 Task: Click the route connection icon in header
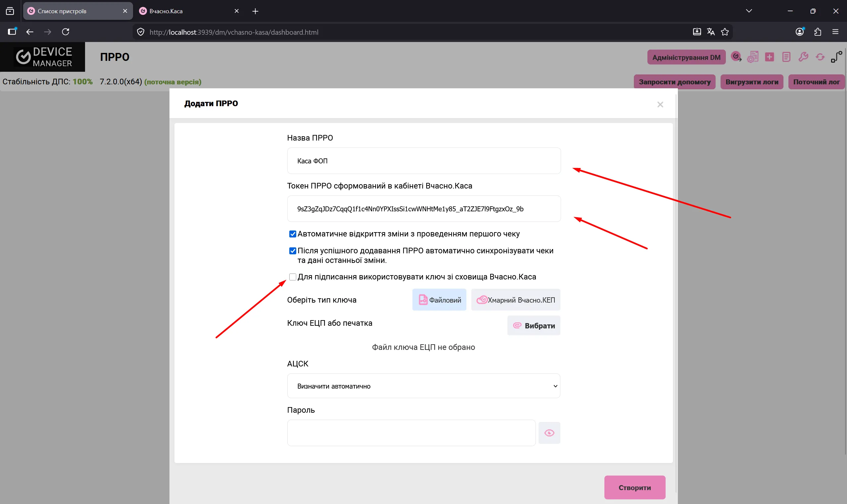coord(836,57)
